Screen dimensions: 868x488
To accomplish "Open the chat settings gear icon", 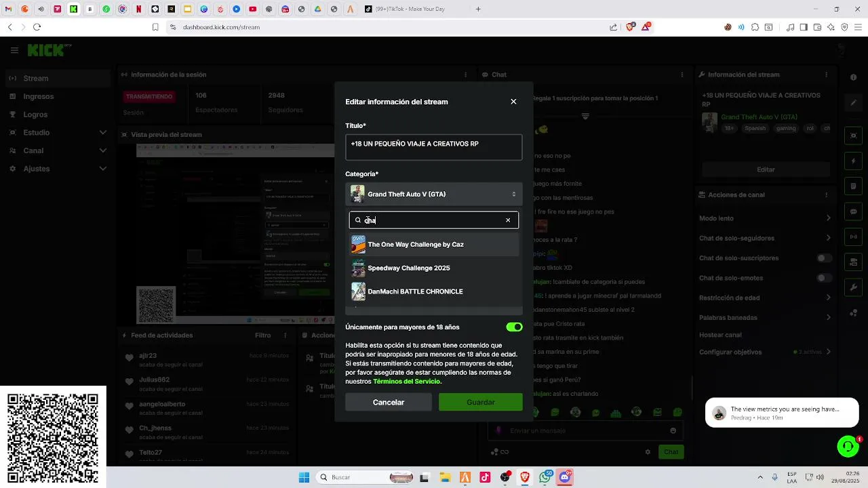I will tap(648, 452).
